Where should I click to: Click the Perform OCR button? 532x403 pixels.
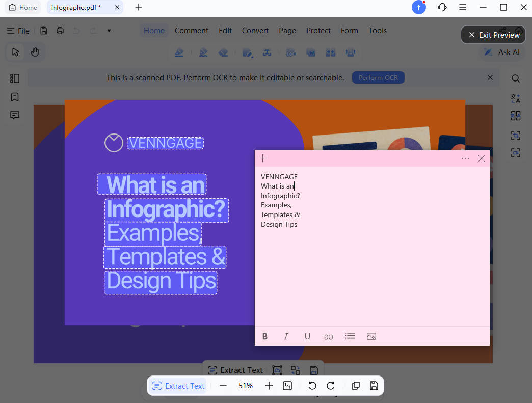coord(378,77)
